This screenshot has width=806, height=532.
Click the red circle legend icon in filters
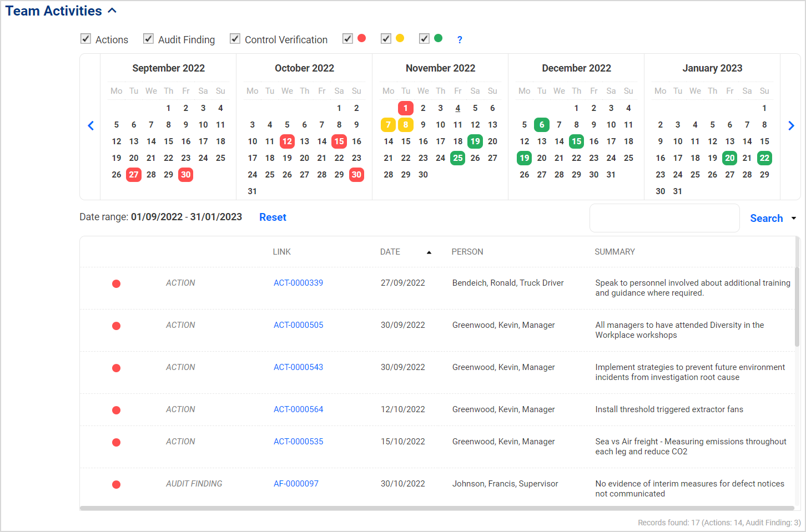(x=361, y=38)
